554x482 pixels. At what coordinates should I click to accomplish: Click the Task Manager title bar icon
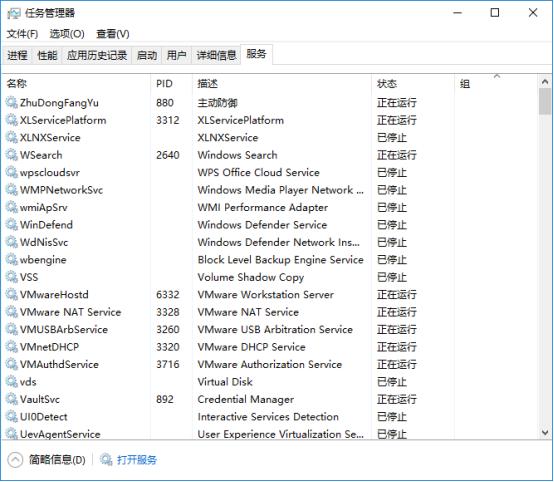(14, 13)
